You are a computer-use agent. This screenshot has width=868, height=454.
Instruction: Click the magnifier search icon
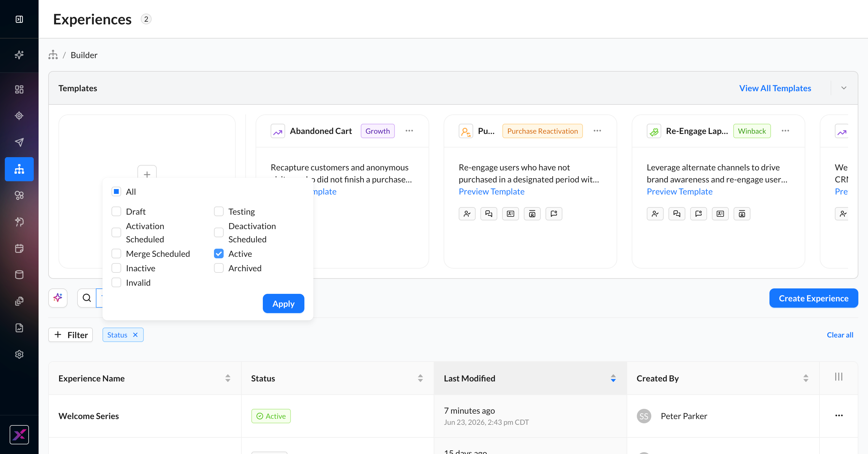(87, 298)
